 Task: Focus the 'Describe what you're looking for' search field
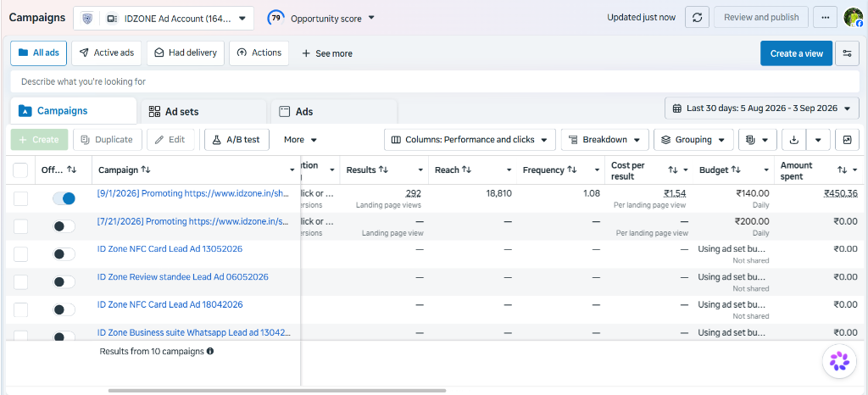(435, 81)
